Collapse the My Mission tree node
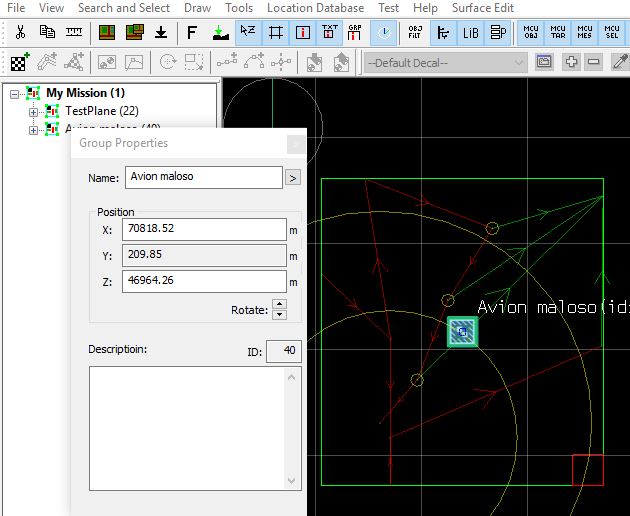The image size is (630, 516). click(14, 94)
